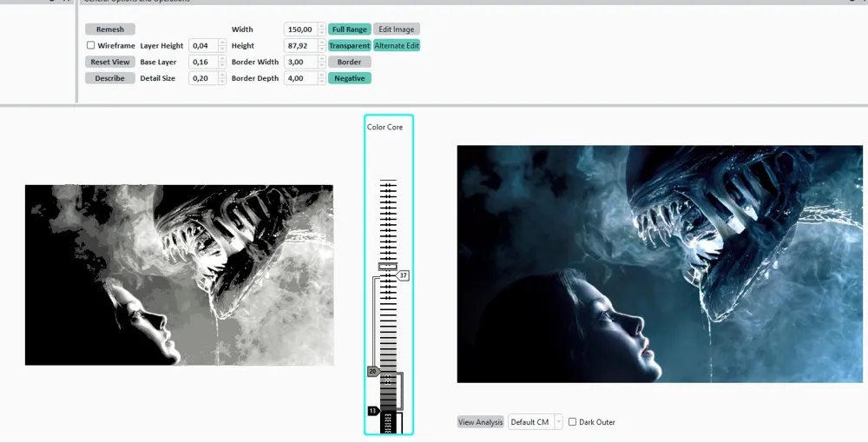Decrease Detail Size with the down arrow
This screenshot has height=443, width=868.
point(222,82)
